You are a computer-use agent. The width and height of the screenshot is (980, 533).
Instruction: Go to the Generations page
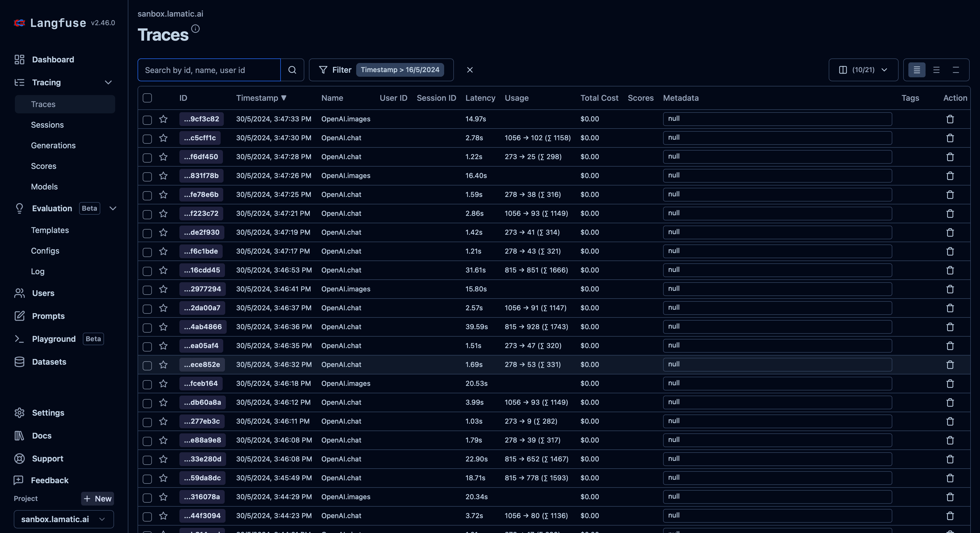pyautogui.click(x=53, y=145)
